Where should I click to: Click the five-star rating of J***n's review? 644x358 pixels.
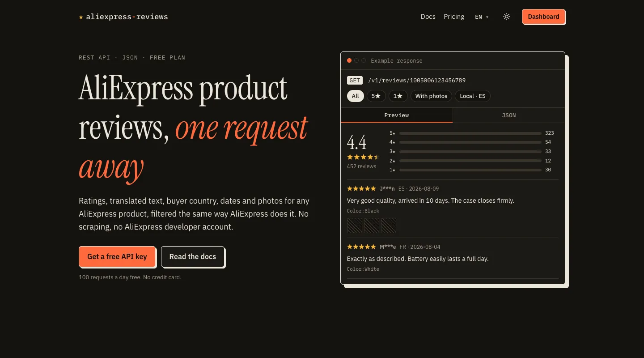[x=361, y=189]
